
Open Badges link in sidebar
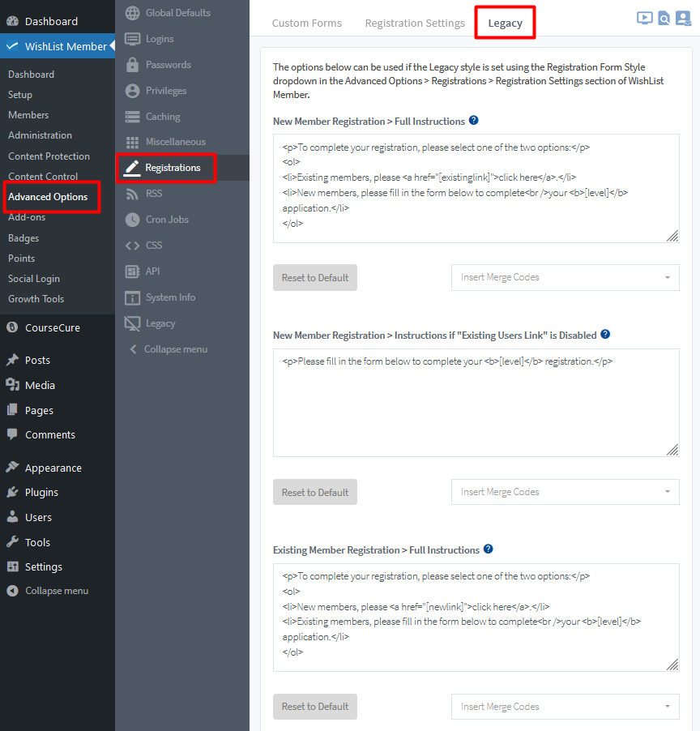click(23, 238)
